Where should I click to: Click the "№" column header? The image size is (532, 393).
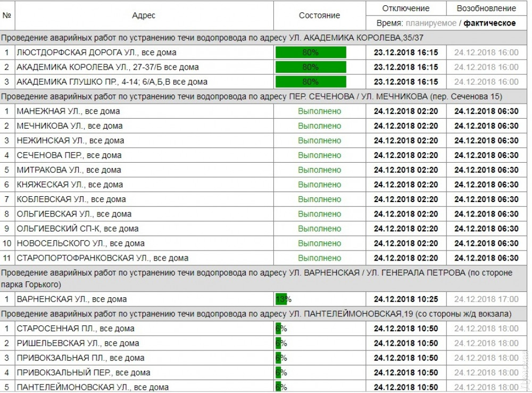[x=7, y=15]
